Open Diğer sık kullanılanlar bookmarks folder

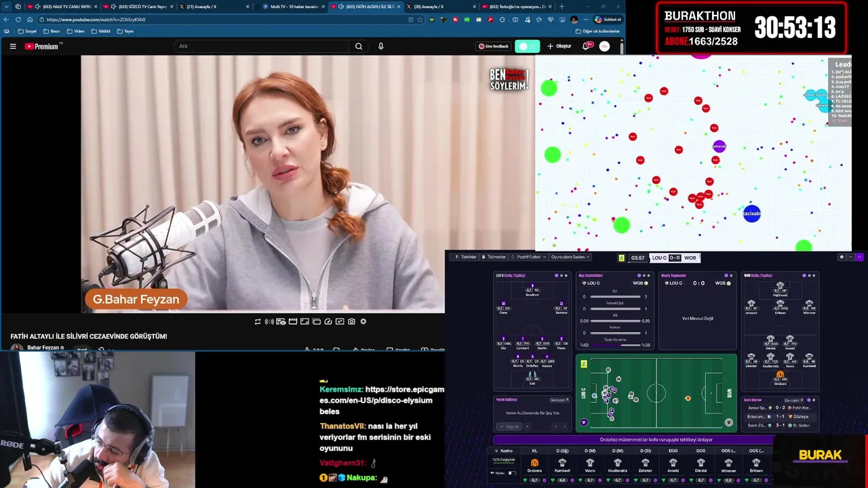[597, 31]
